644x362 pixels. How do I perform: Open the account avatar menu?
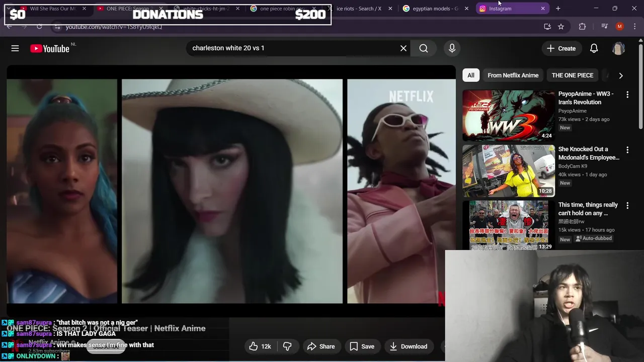[x=618, y=48]
